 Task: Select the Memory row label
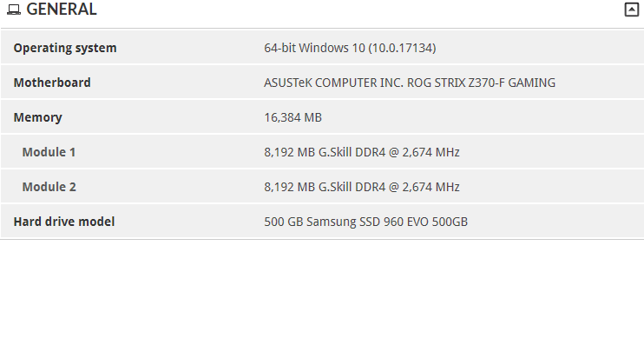pos(38,117)
